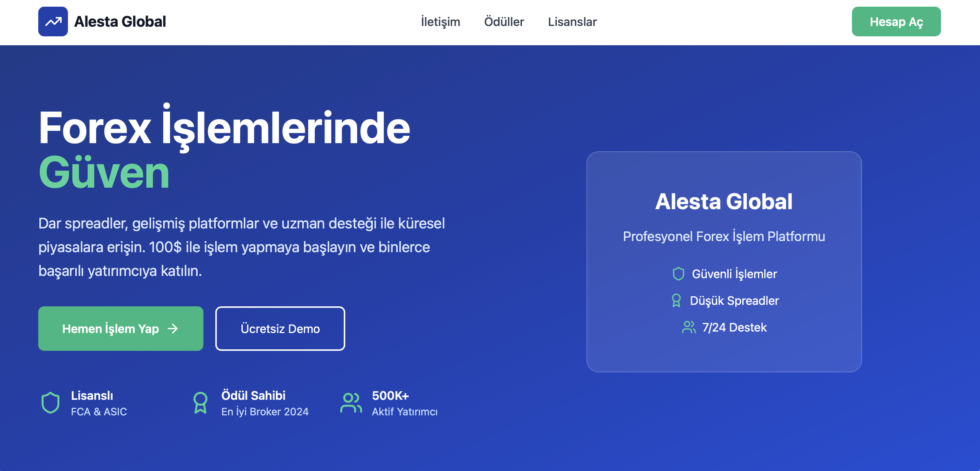The height and width of the screenshot is (471, 980).
Task: Click the shield icon next to Lisanslı
Action: coord(50,402)
